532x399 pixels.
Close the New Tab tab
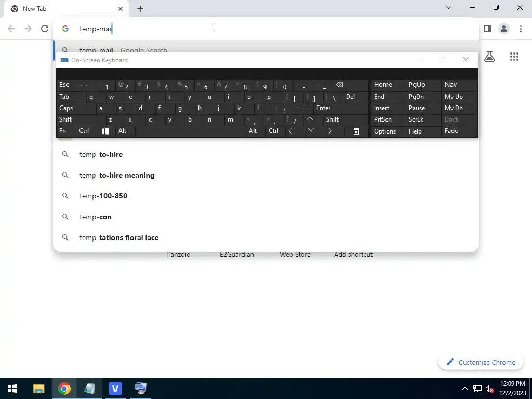tap(121, 9)
